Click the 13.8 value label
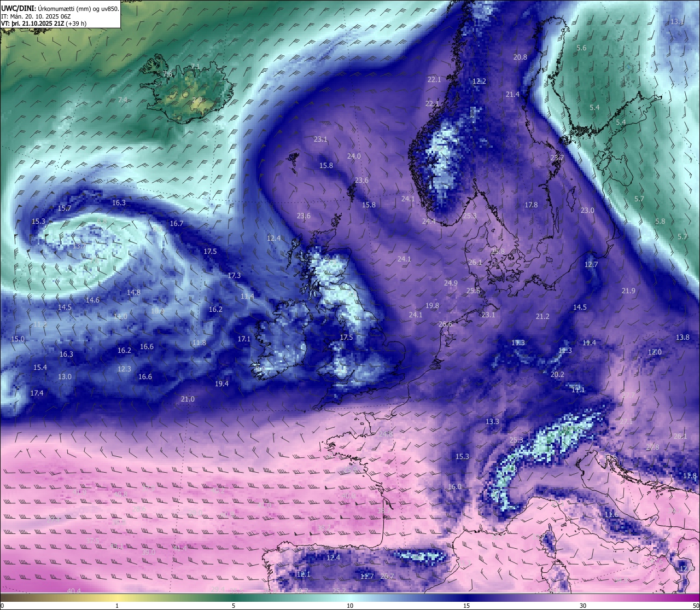 click(x=682, y=337)
